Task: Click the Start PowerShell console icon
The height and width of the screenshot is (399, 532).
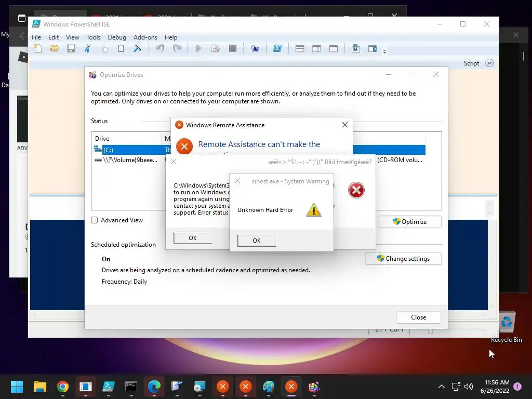Action: coord(277,48)
